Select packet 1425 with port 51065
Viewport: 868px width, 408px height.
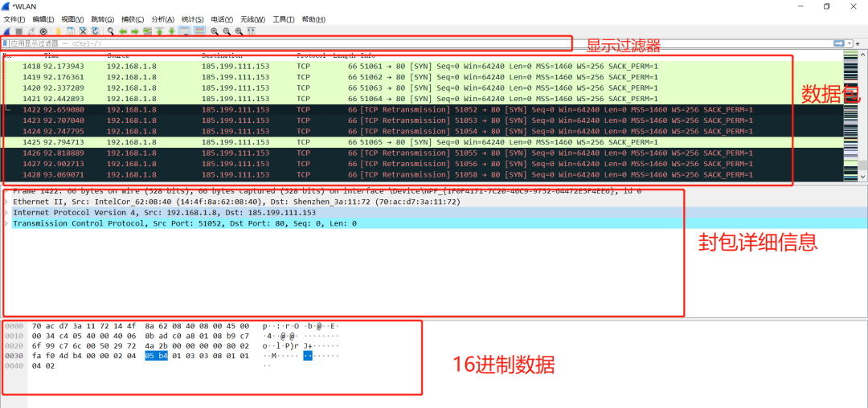(420, 142)
